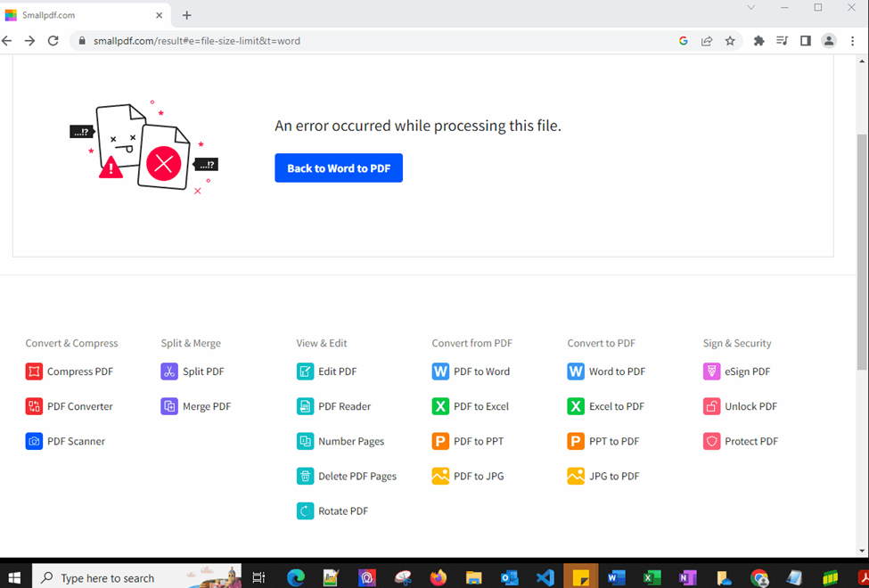Click the Protect PDF shield icon
This screenshot has width=869, height=588.
[x=711, y=441]
